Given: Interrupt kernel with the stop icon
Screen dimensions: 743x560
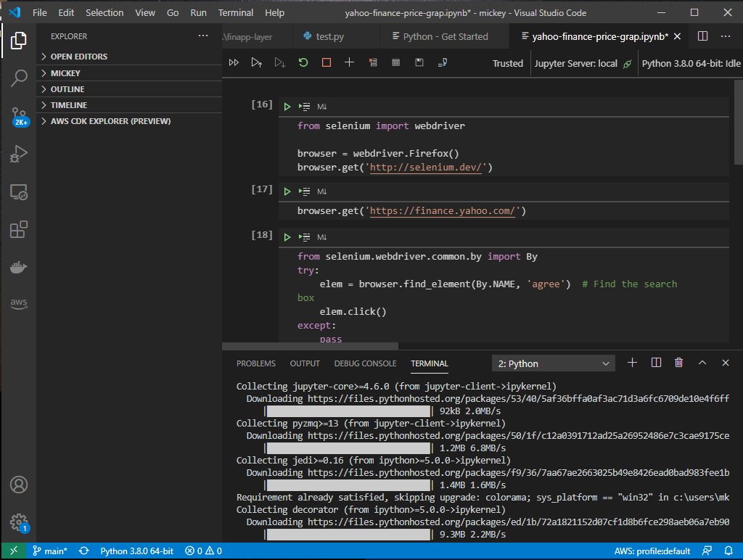Looking at the screenshot, I should (324, 63).
